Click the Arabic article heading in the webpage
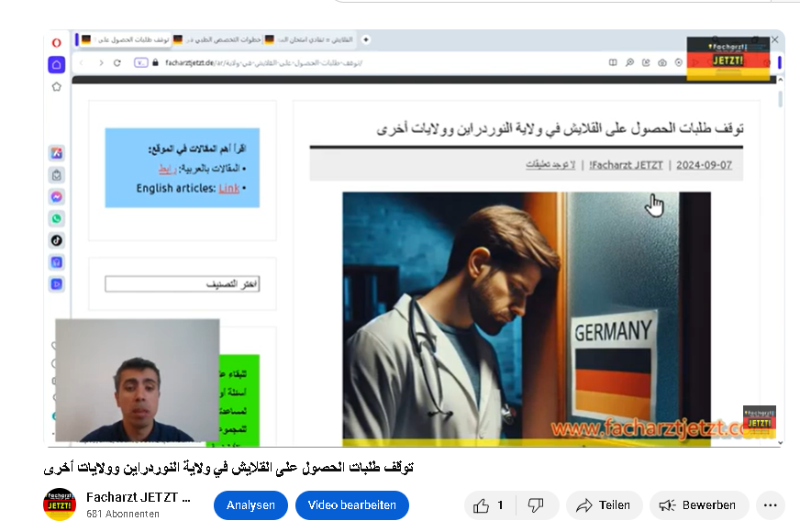800x532 pixels. pyautogui.click(x=560, y=128)
